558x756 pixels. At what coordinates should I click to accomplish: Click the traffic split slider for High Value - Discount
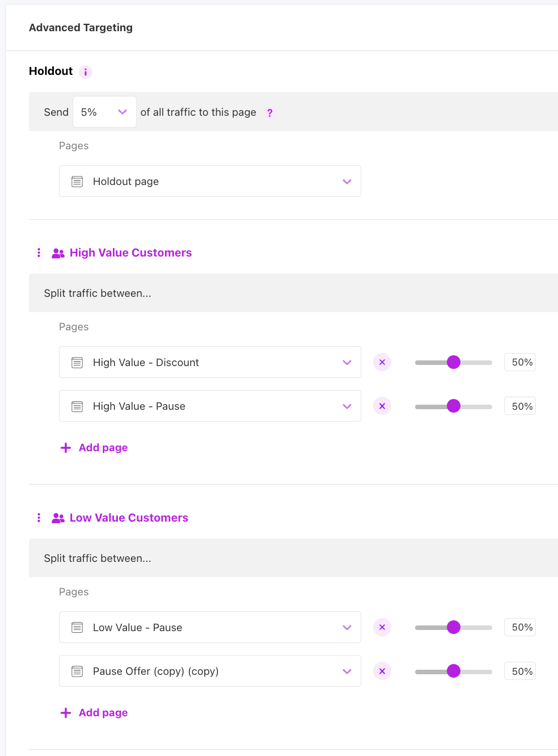pyautogui.click(x=454, y=362)
